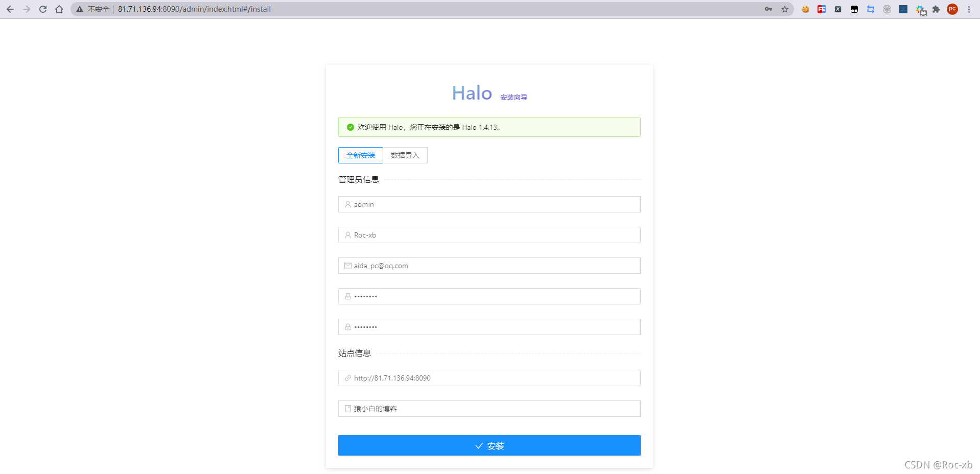Click the admin username field
The width and height of the screenshot is (980, 474).
pyautogui.click(x=489, y=204)
